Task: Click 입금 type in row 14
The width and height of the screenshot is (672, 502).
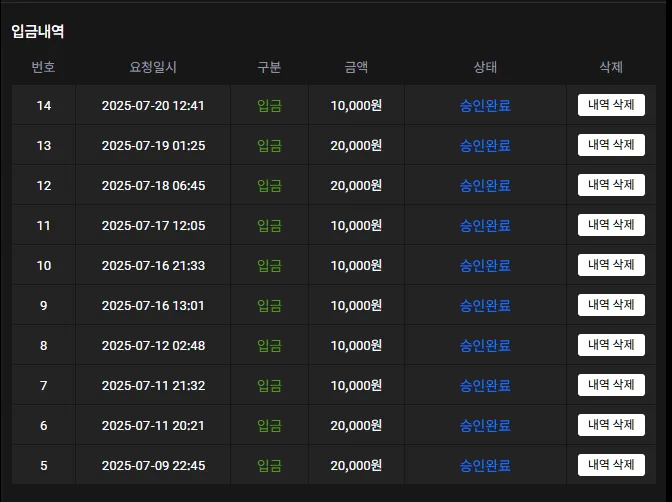Action: pyautogui.click(x=269, y=105)
